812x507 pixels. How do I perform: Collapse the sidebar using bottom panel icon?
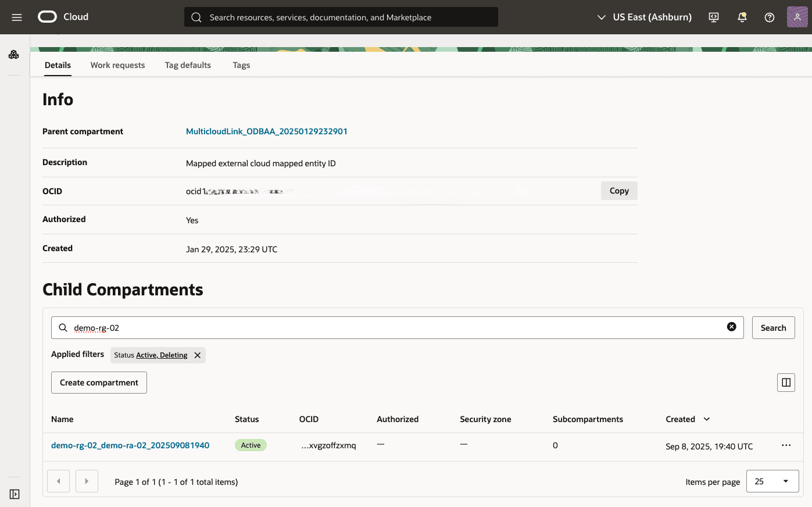pyautogui.click(x=13, y=494)
